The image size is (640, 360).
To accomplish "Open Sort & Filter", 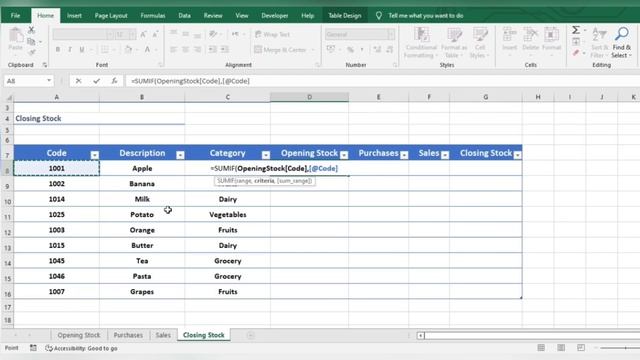I will pos(599,42).
